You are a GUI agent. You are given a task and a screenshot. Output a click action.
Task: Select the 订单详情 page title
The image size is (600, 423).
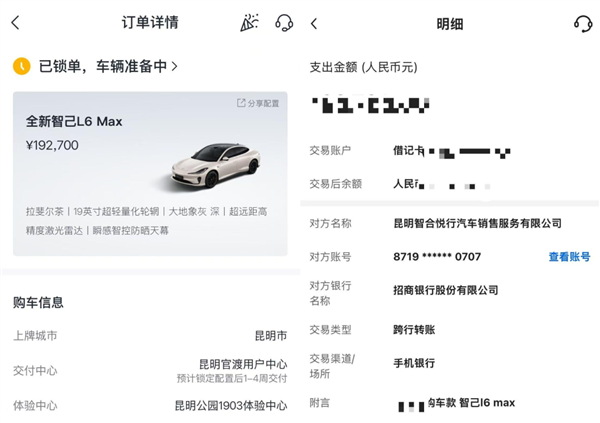point(150,23)
